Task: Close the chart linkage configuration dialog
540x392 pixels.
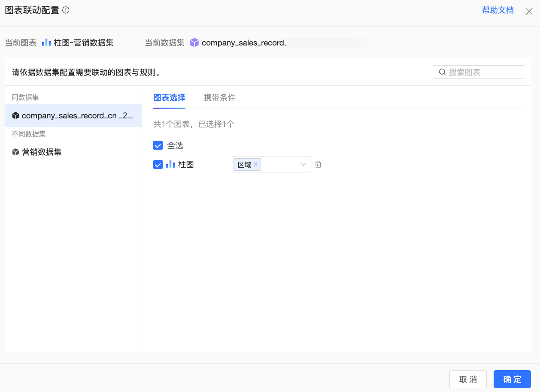Action: point(529,12)
